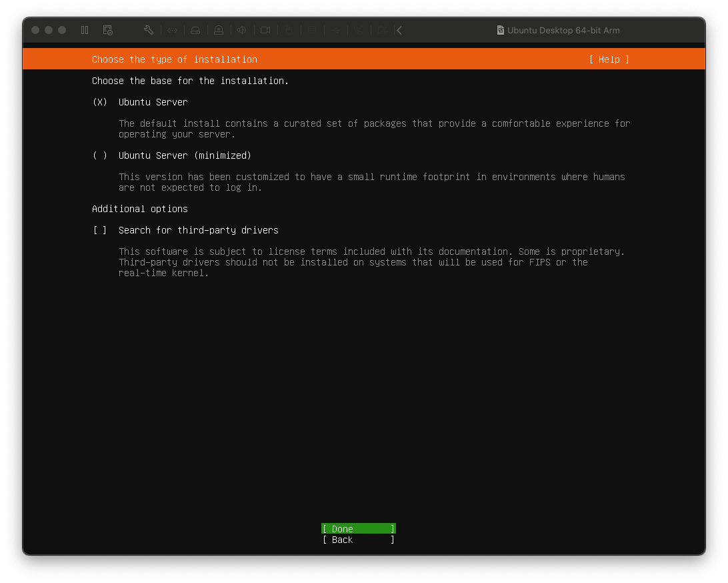
Task: Open the snapshots icon in toolbar
Action: click(x=108, y=30)
